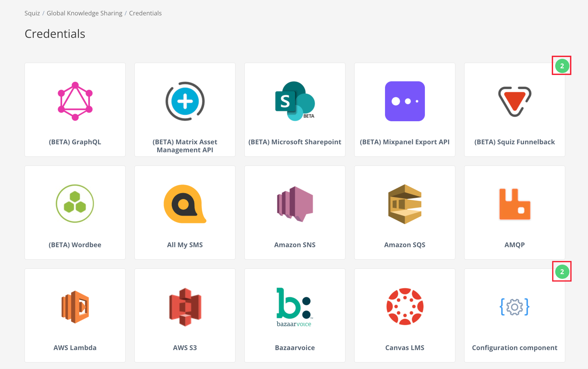Select the Amazon SQS gold icon
588x369 pixels.
click(405, 204)
